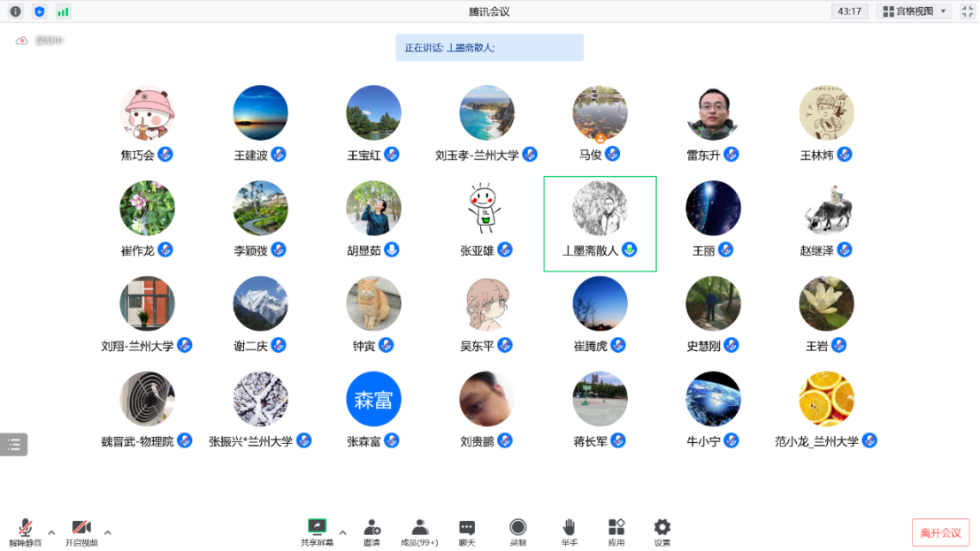Check the green network signal icon

coord(63,11)
